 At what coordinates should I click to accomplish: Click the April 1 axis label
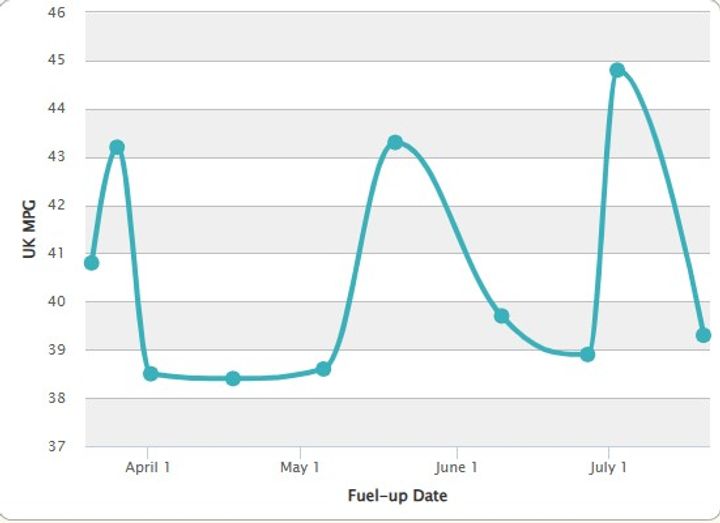(148, 467)
